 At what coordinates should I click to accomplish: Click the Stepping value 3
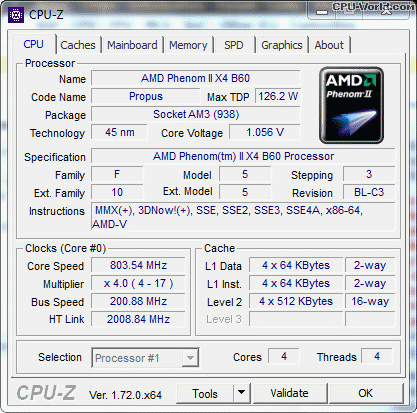point(369,174)
